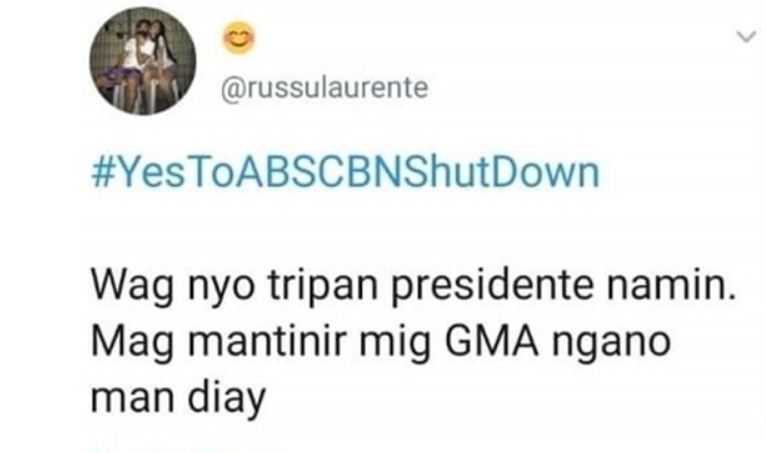This screenshot has width=766, height=453.
Task: Click the tweet line 'Mag mantinir mig GMA ngano'
Action: 381,341
